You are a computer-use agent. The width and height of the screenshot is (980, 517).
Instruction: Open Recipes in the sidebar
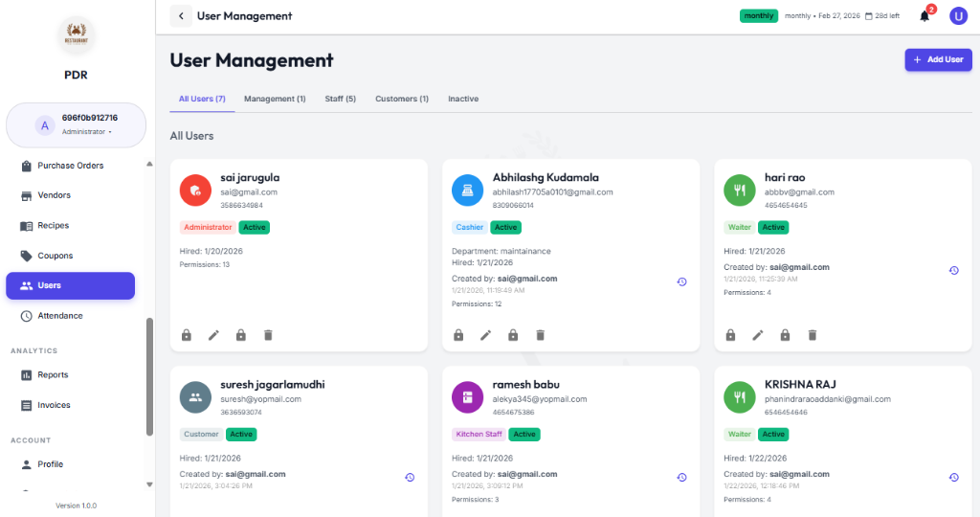point(70,226)
